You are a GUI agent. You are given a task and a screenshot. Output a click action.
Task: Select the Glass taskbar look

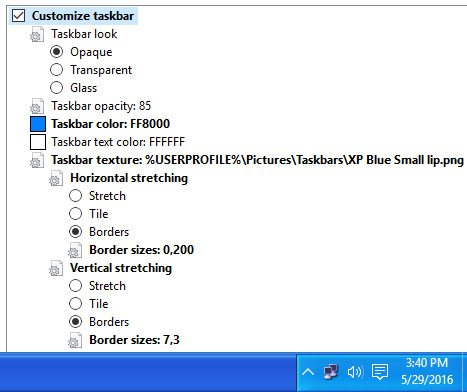56,88
